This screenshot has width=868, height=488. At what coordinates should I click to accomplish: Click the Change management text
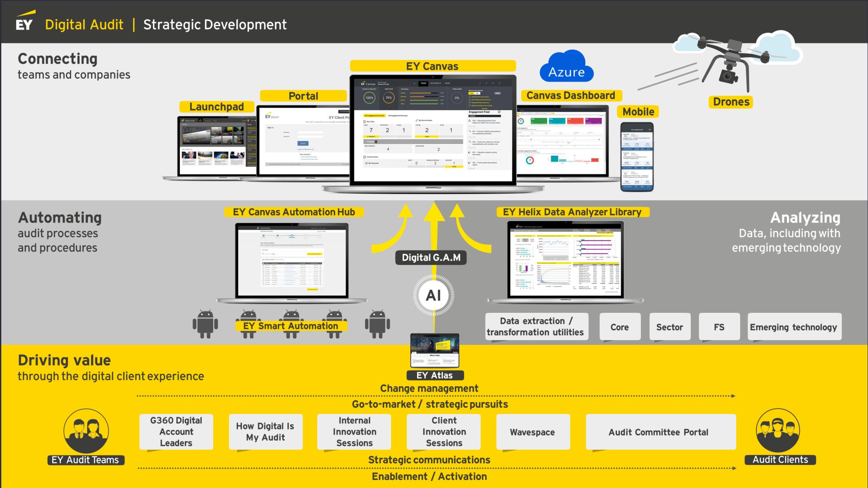(429, 388)
